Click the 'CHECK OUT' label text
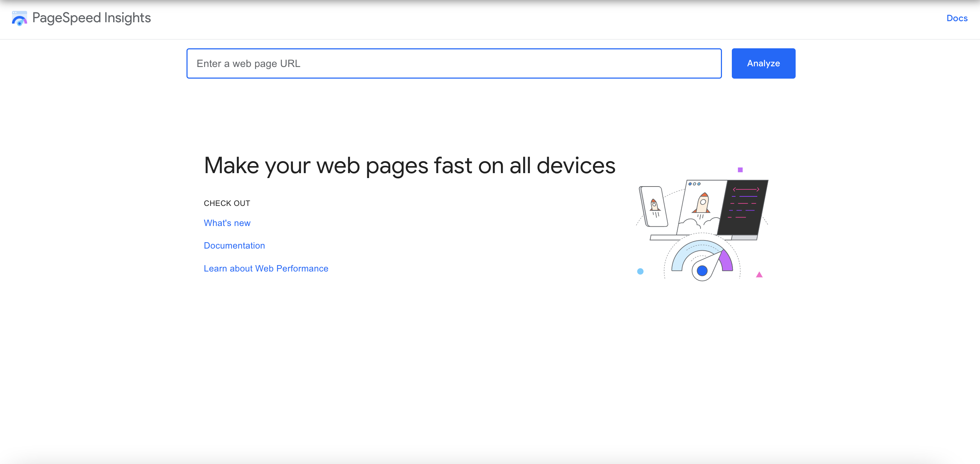 coord(227,203)
